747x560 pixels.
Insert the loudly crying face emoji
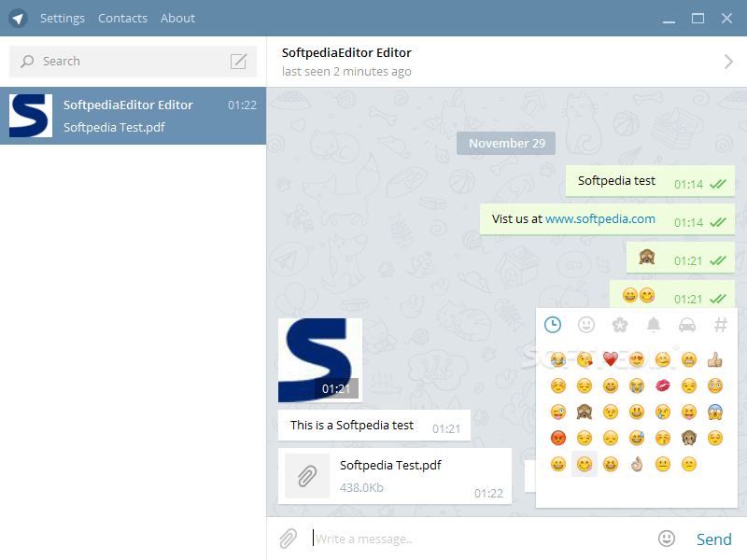click(x=637, y=385)
